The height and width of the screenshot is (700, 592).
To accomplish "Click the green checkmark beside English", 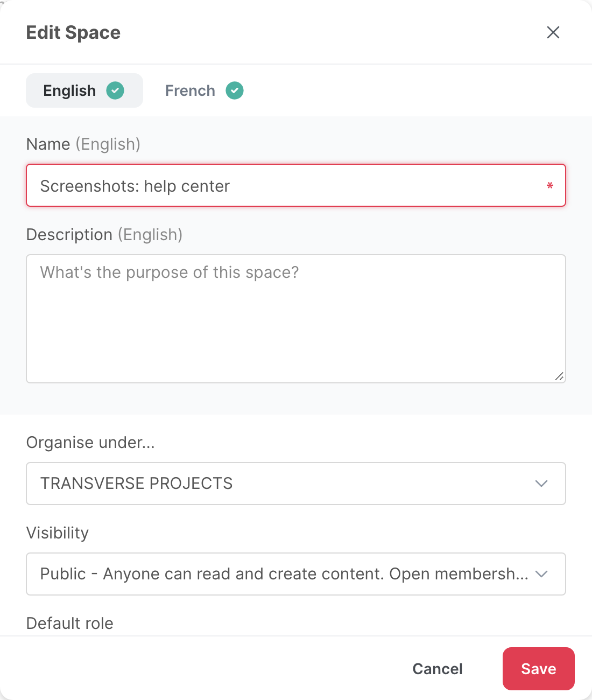I will (115, 90).
